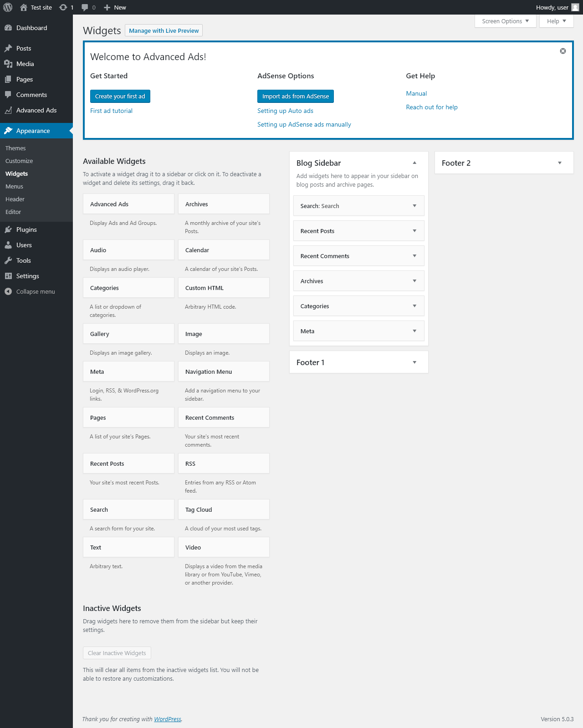Expand the Footer 2 panel arrow

point(560,163)
